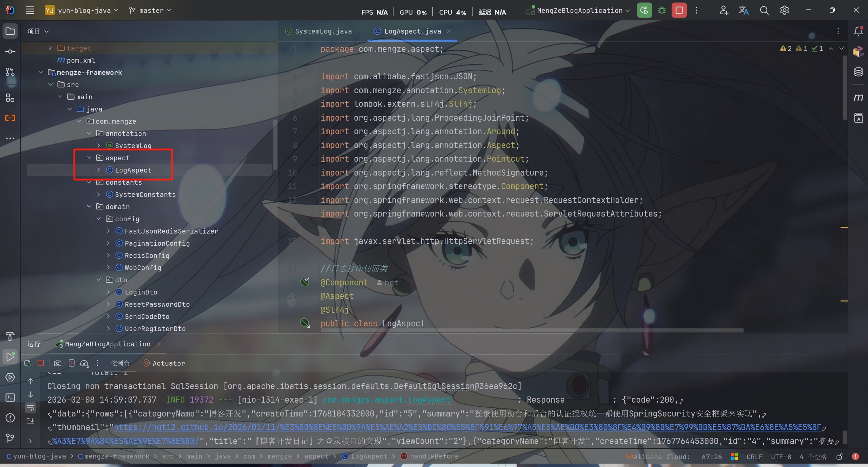
Task: Toggle scroll to end of console
Action: (x=31, y=421)
